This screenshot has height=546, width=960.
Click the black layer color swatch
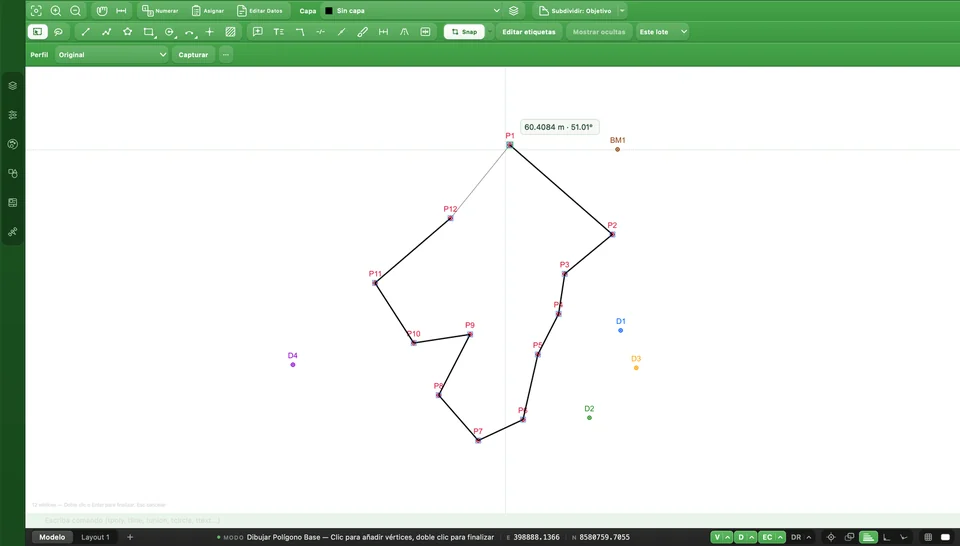tap(329, 10)
